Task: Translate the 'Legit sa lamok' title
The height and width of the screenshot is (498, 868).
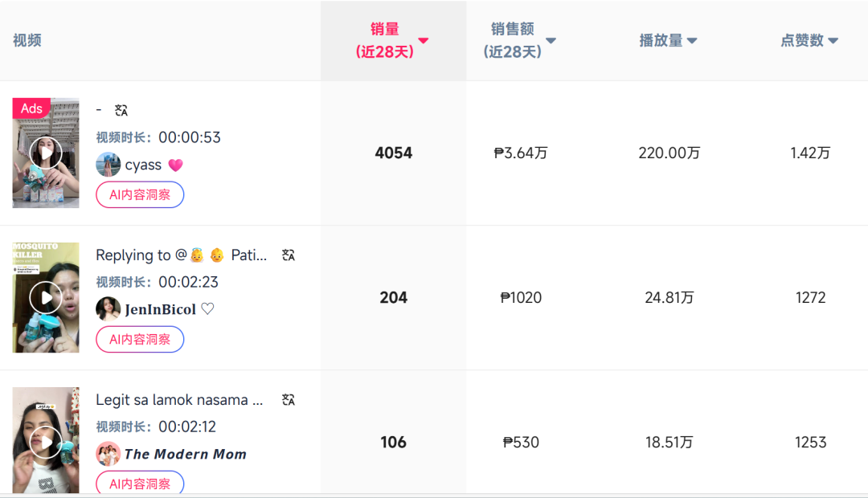Action: point(289,400)
